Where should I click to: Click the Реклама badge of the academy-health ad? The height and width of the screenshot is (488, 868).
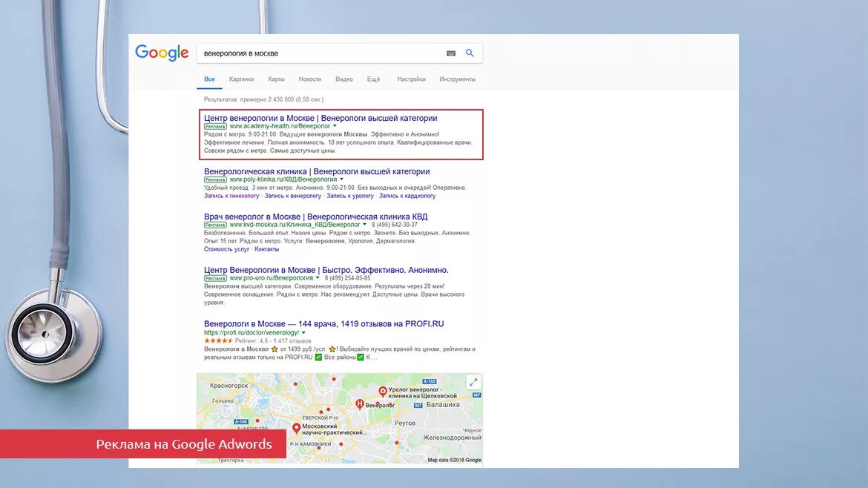click(x=215, y=126)
